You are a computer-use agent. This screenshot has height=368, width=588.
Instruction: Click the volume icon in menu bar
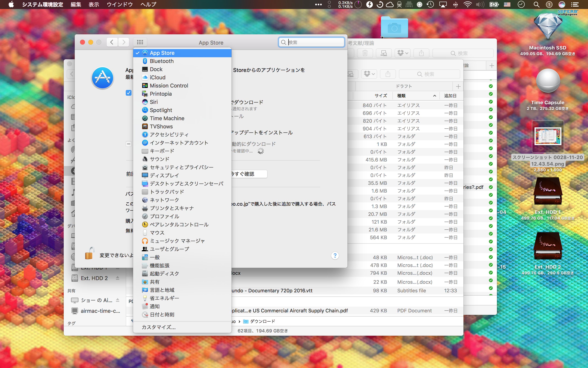[x=480, y=4]
